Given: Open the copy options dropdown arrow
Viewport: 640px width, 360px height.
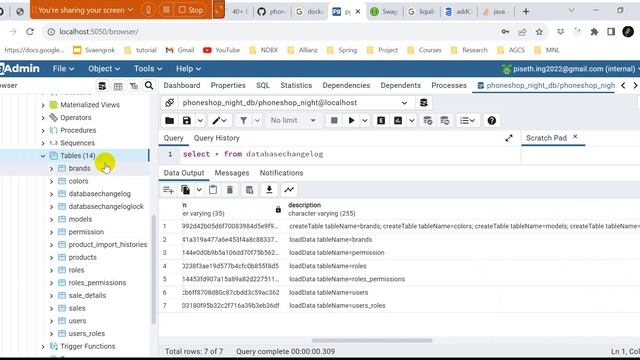Looking at the screenshot, I should pos(199,190).
